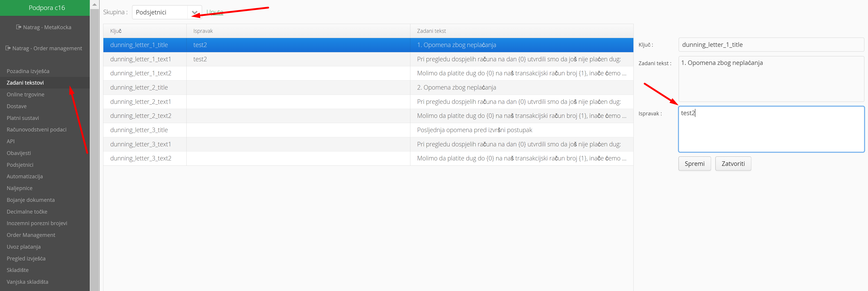The width and height of the screenshot is (868, 291).
Task: Open Podsjetnici in the sidebar
Action: tap(20, 165)
